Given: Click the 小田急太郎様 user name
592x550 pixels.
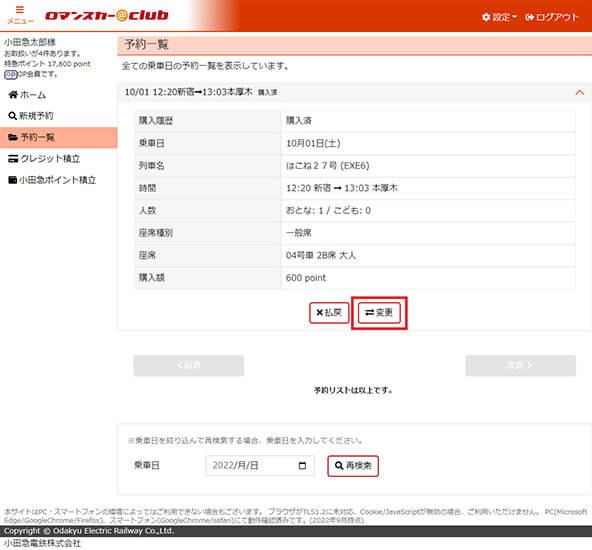Looking at the screenshot, I should click(30, 42).
